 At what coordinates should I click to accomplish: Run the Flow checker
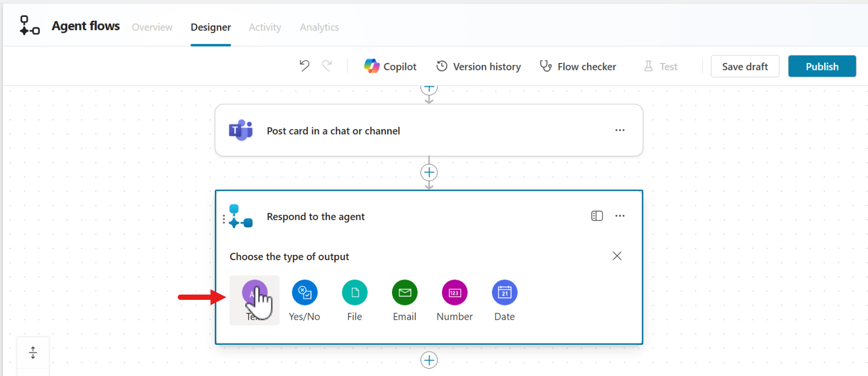click(578, 67)
